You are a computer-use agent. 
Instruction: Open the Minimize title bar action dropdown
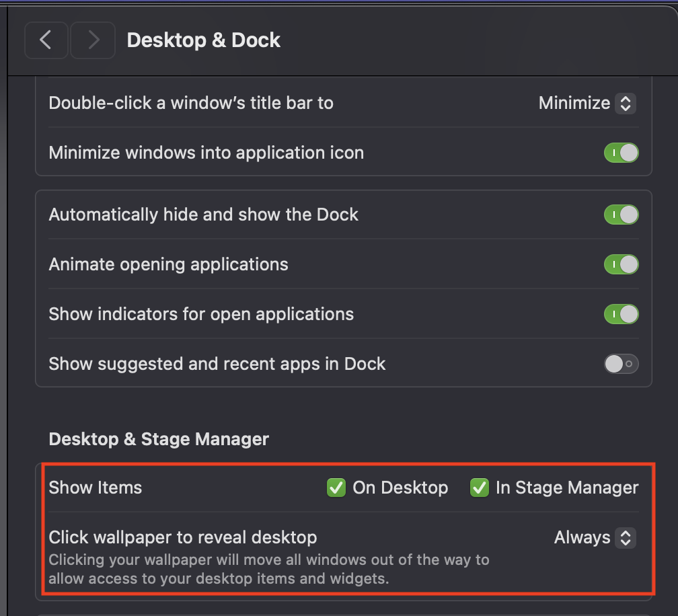(587, 104)
